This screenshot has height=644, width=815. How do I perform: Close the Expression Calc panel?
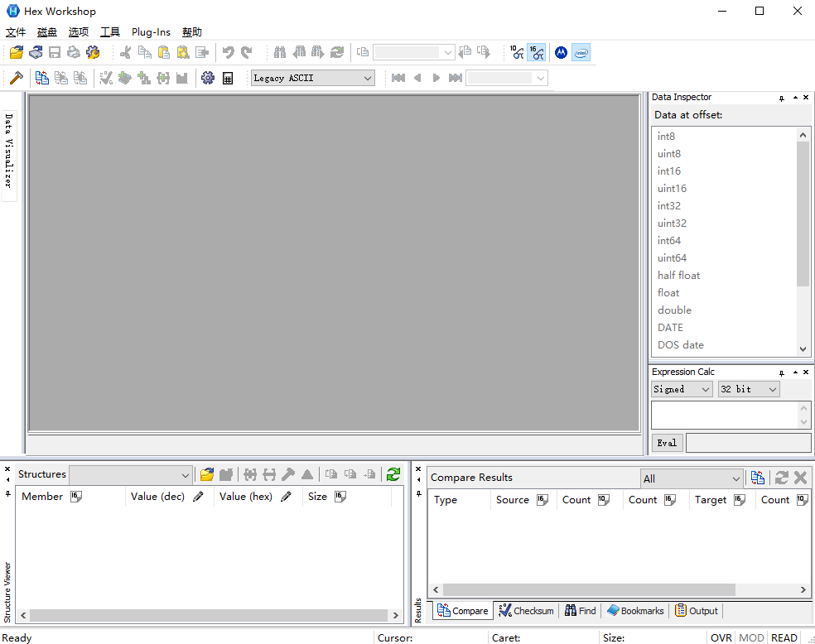pyautogui.click(x=806, y=372)
